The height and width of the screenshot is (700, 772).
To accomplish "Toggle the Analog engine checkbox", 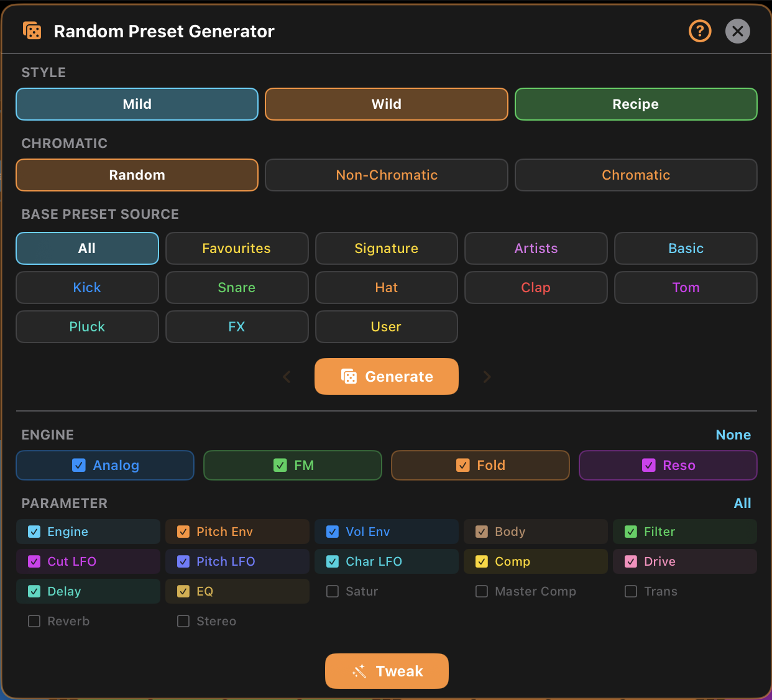I will tap(79, 465).
